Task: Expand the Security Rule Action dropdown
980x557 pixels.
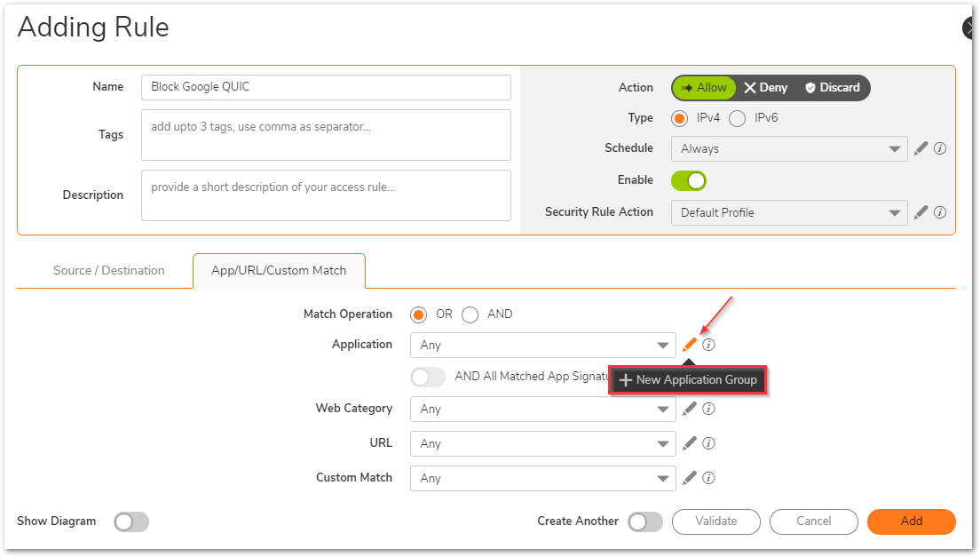Action: coord(788,212)
